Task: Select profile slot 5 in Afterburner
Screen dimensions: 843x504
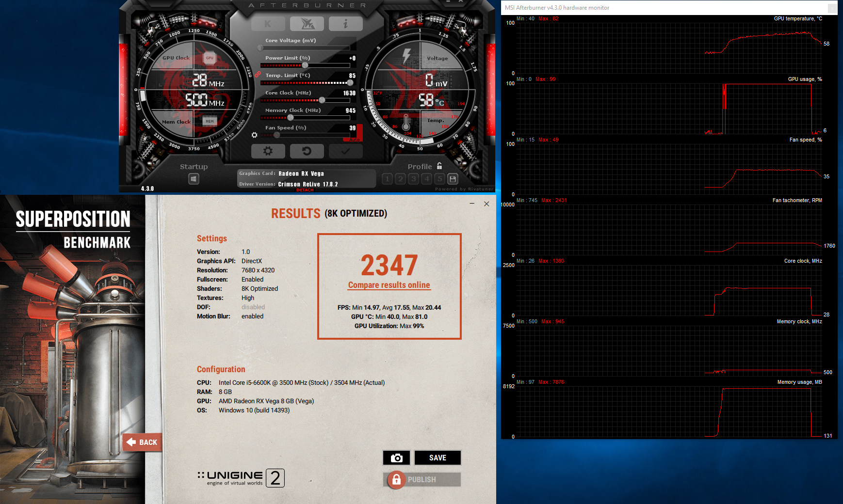Action: [x=440, y=179]
